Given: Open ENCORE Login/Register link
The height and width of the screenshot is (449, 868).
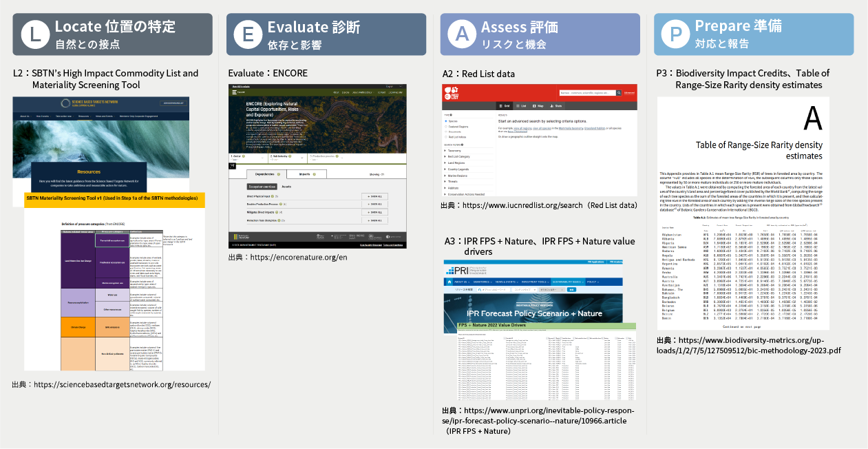Looking at the screenshot, I should tap(395, 92).
